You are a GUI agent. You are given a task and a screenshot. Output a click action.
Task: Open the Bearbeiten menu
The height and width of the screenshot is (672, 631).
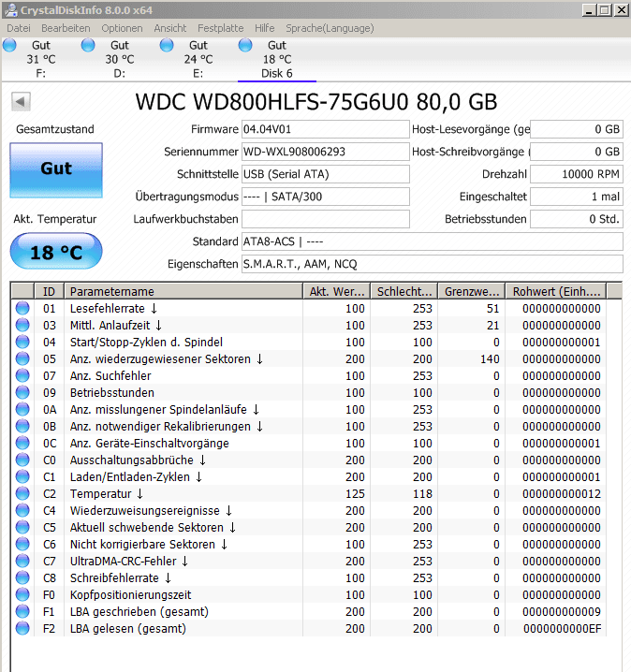tap(66, 28)
